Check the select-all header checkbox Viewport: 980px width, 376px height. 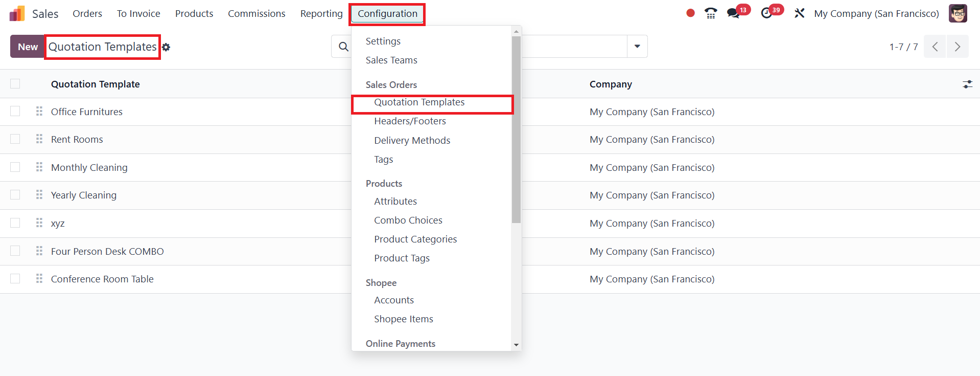[15, 84]
